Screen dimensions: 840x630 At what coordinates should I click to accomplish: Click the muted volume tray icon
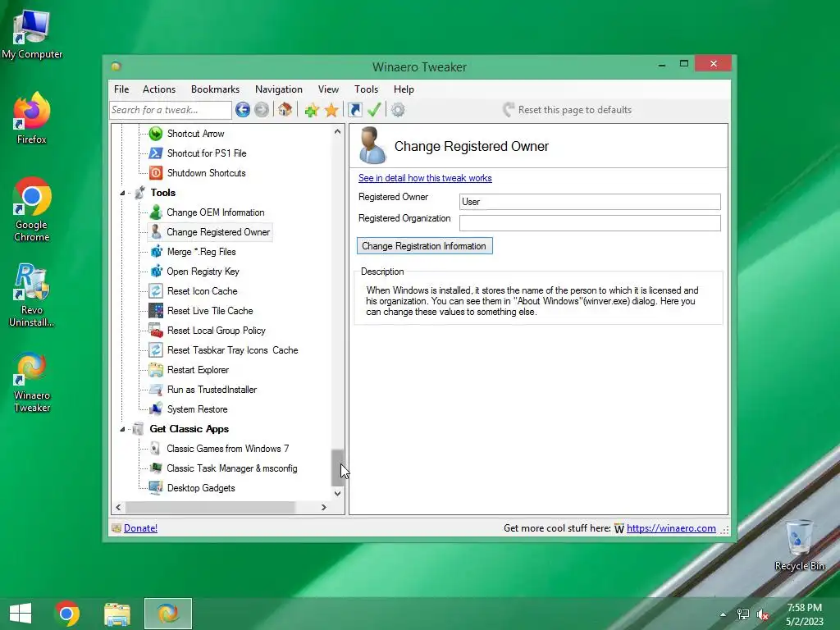click(763, 614)
